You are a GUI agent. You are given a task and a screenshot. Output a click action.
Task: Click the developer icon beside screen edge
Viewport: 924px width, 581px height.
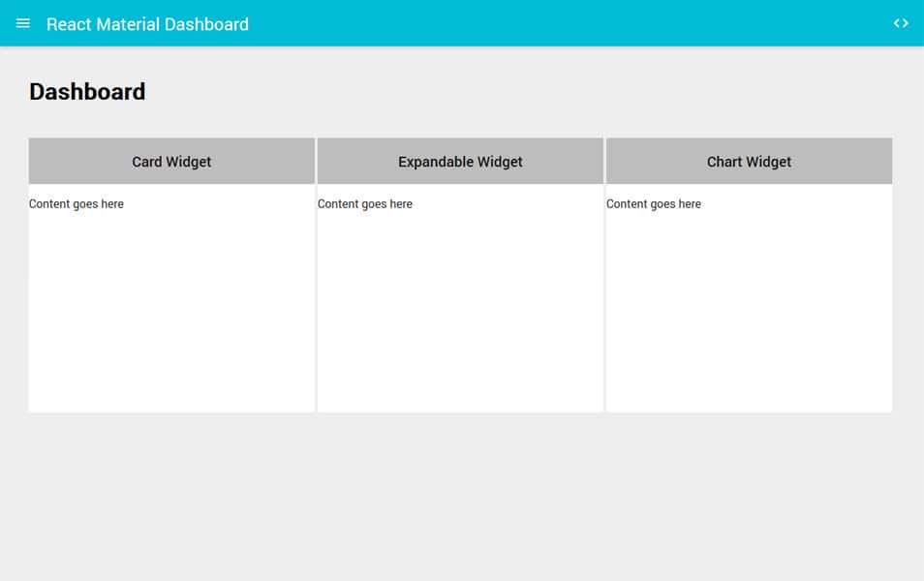(901, 23)
